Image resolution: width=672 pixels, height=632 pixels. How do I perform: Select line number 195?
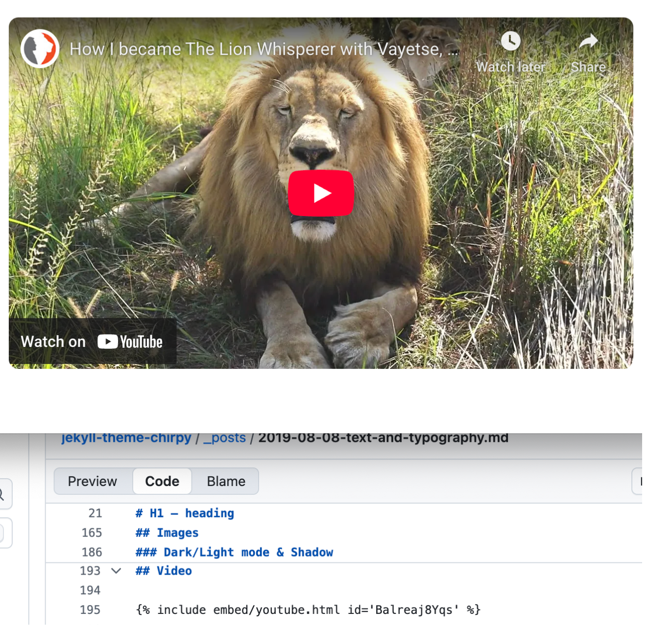click(x=90, y=610)
